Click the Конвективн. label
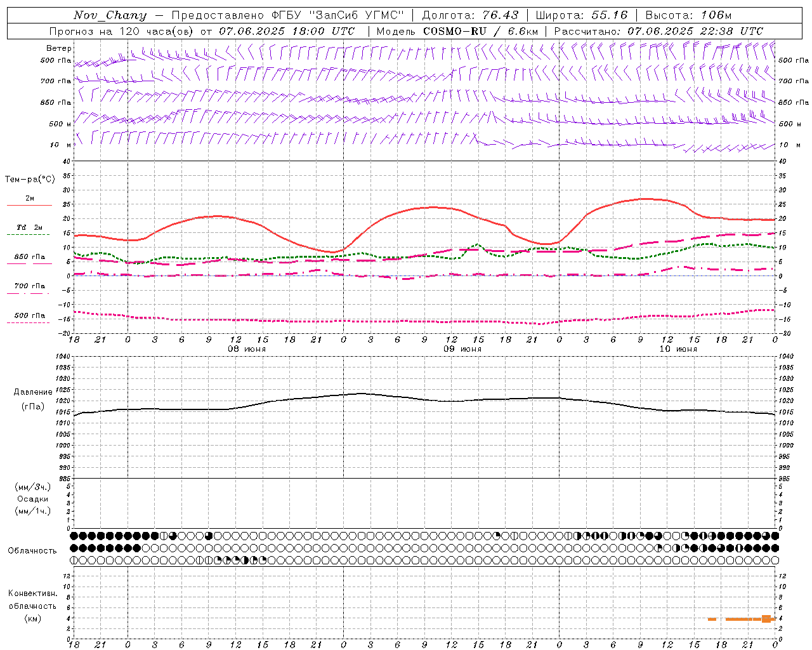812x650 pixels. click(32, 594)
